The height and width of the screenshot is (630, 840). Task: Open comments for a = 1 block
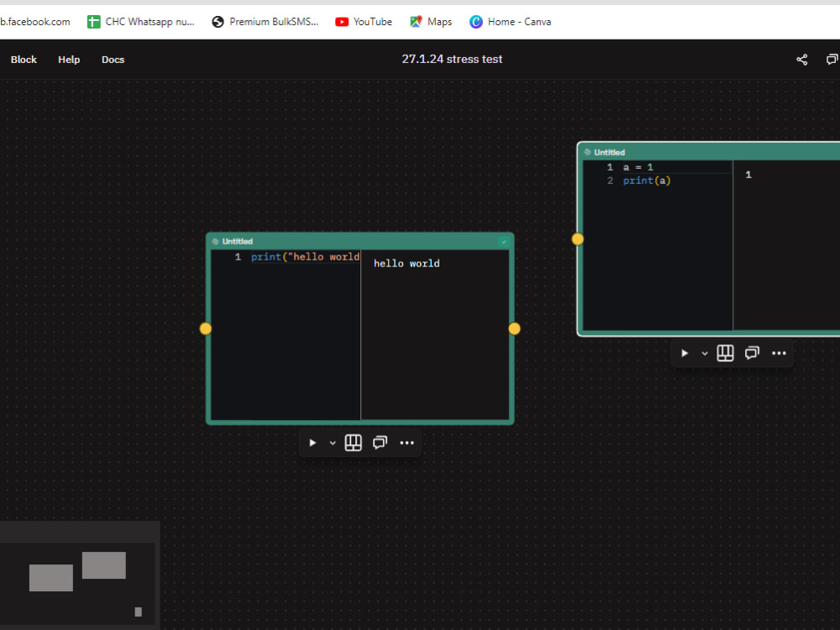pos(752,353)
